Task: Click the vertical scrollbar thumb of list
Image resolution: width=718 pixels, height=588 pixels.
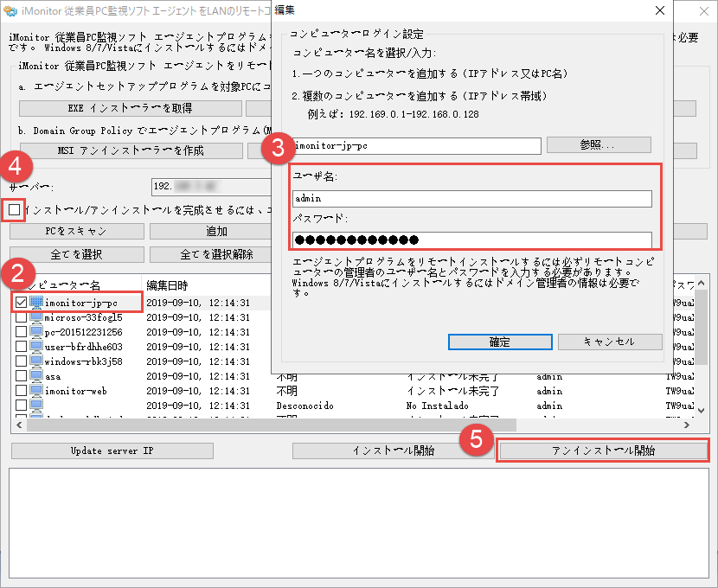Action: [x=701, y=328]
